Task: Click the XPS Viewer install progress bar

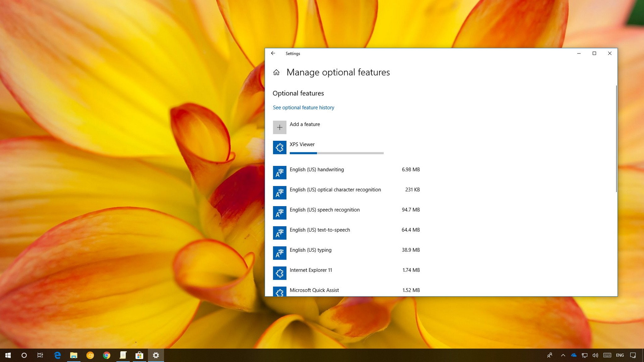Action: click(336, 153)
